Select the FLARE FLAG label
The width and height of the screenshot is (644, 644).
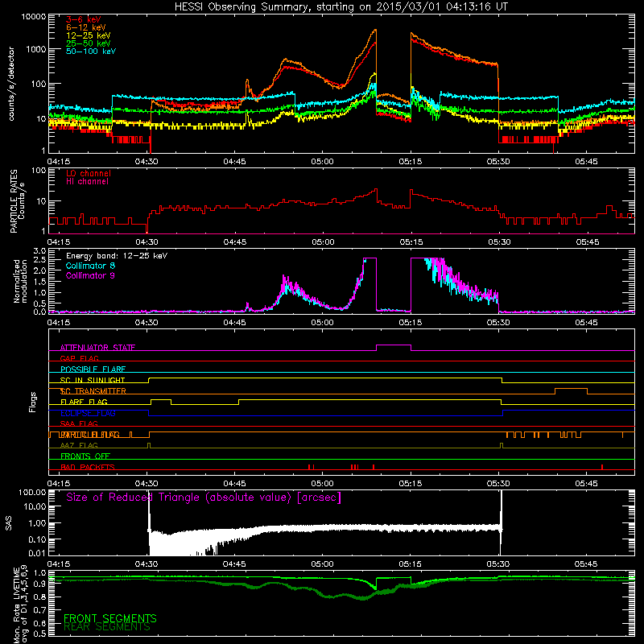84,402
